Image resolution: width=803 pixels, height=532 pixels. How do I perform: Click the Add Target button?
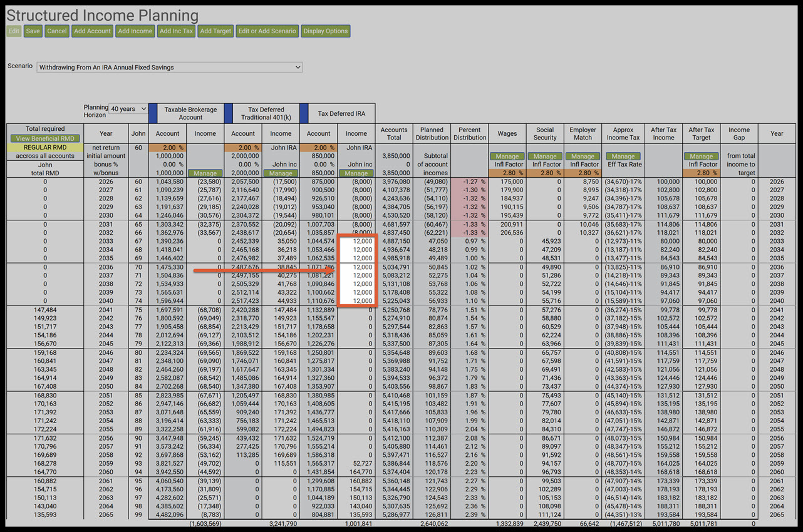point(215,31)
